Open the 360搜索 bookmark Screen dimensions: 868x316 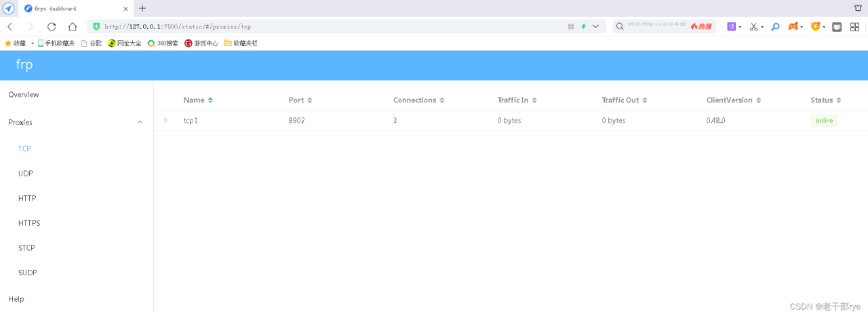[x=163, y=43]
